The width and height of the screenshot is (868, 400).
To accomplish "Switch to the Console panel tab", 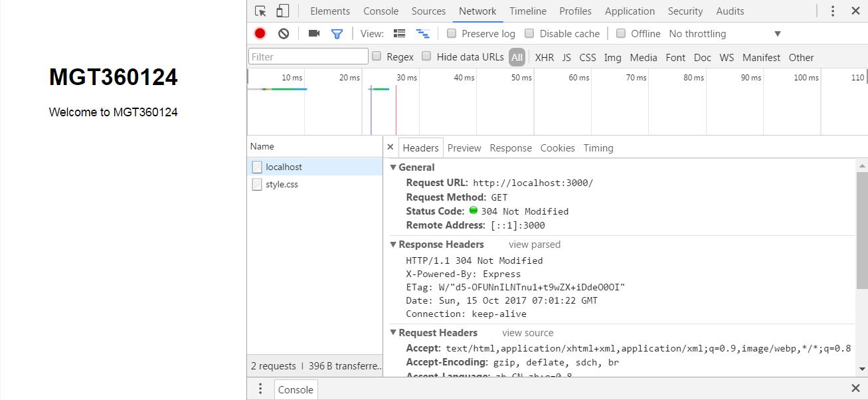I will tap(381, 11).
